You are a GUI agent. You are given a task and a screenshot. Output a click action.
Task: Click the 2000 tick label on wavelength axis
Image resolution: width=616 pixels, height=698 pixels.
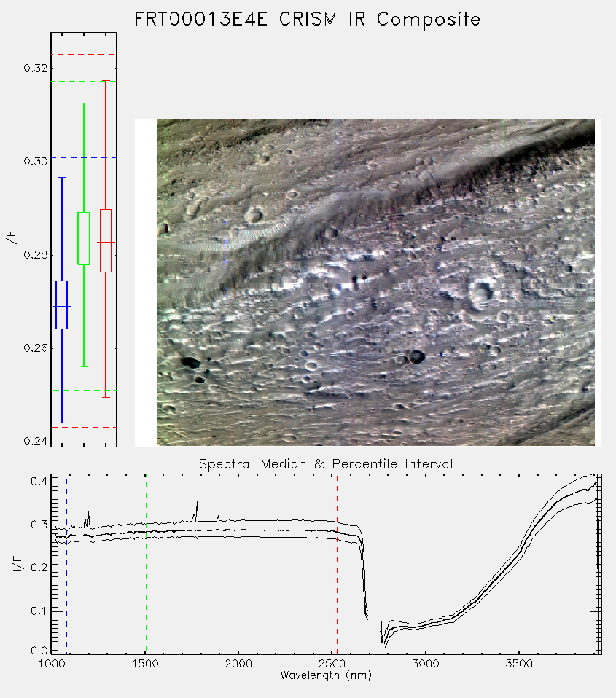[x=238, y=664]
